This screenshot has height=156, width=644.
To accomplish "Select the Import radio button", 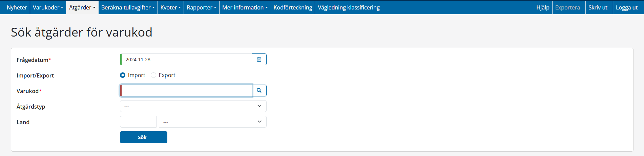I will click(123, 75).
